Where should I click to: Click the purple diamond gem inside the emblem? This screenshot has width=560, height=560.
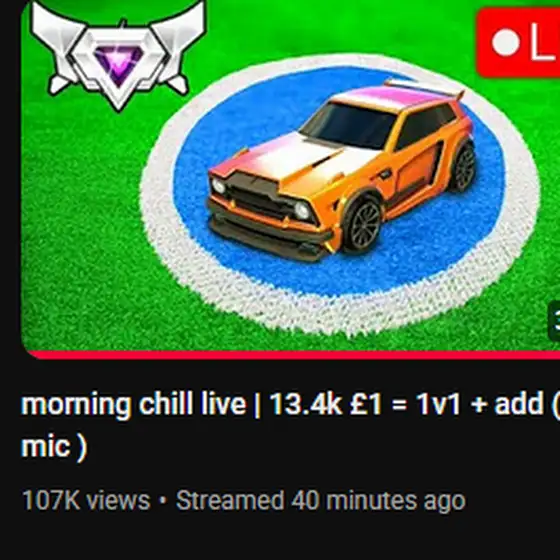coord(119,65)
